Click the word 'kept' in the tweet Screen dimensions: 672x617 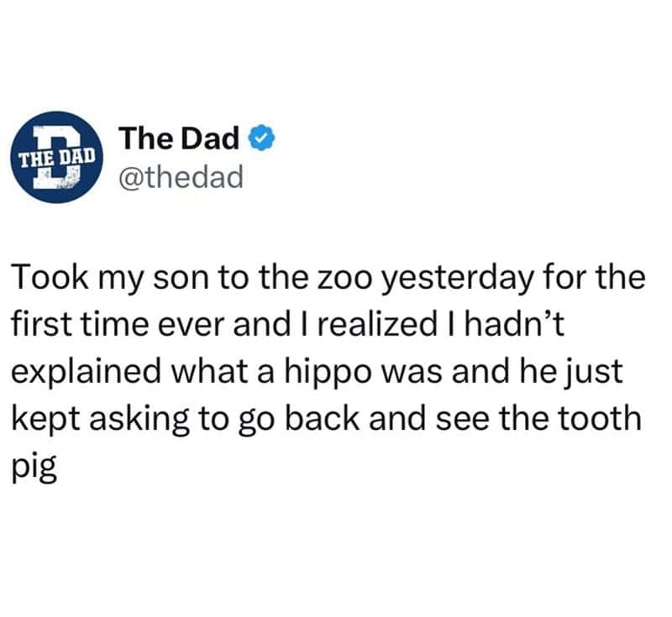pyautogui.click(x=46, y=420)
